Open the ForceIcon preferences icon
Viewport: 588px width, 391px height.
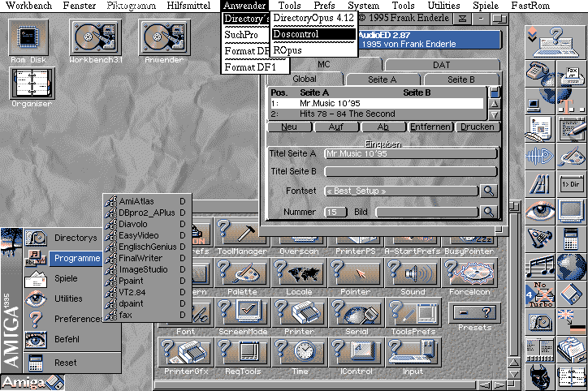[469, 273]
